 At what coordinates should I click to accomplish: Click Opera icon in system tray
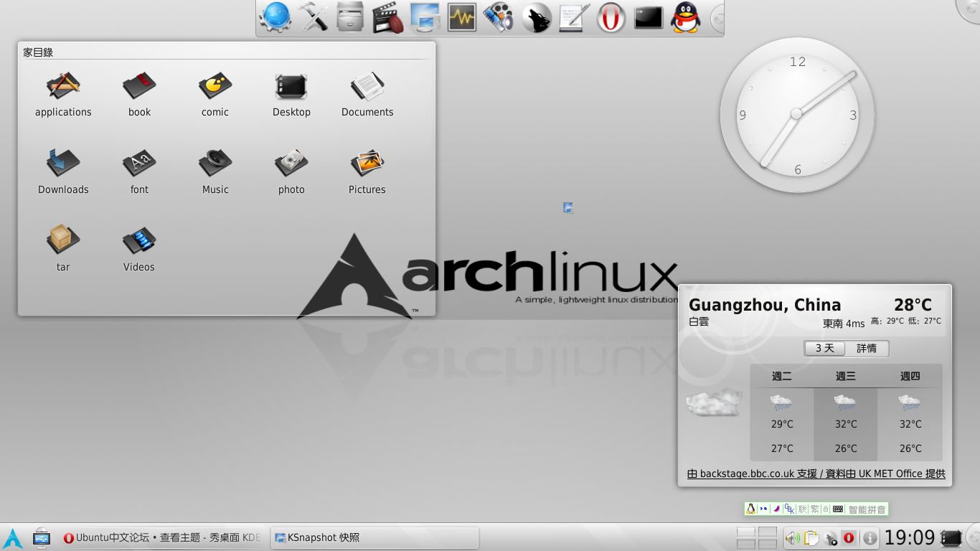coord(849,537)
